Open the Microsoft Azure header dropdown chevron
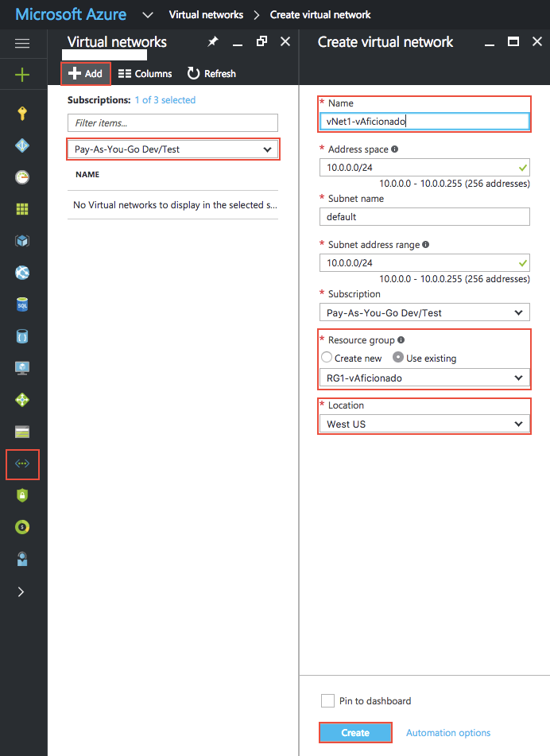550x756 pixels. click(148, 15)
